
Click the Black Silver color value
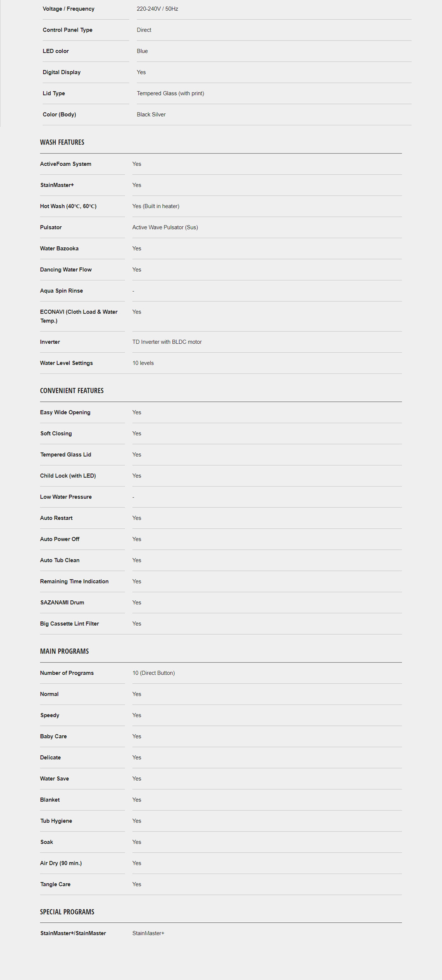(151, 115)
